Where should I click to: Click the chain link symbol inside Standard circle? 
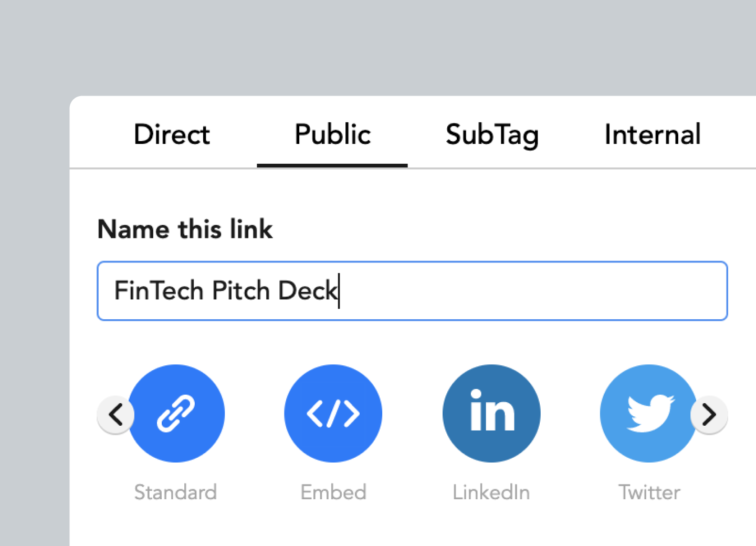(x=176, y=414)
